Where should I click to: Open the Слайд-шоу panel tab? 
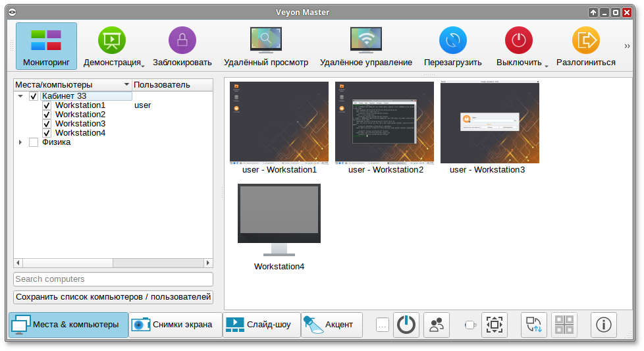click(261, 325)
